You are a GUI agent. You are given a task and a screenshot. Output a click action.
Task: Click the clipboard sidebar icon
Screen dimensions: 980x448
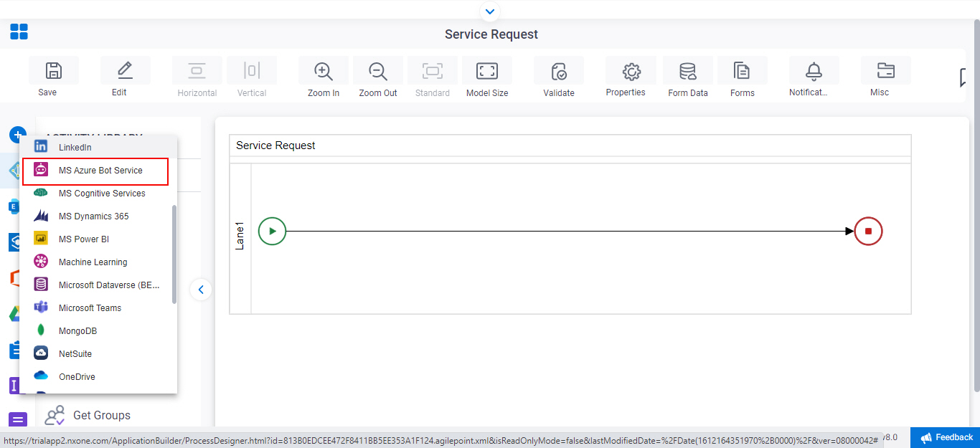click(x=14, y=350)
